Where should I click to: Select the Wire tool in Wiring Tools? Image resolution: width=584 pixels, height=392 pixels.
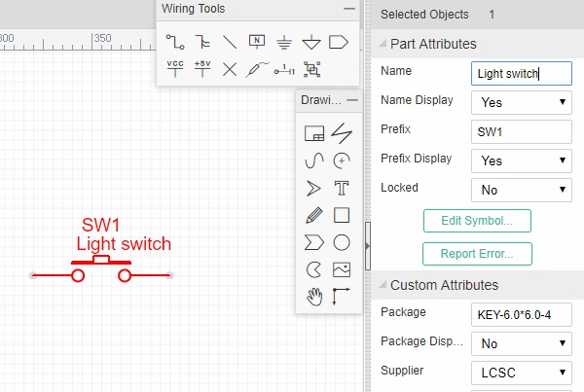[x=174, y=42]
